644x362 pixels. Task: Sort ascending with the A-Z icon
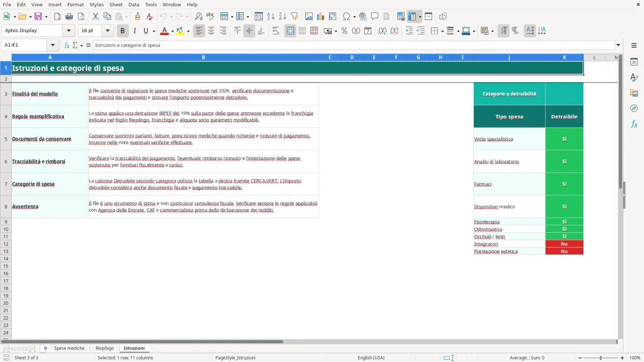coord(271,17)
